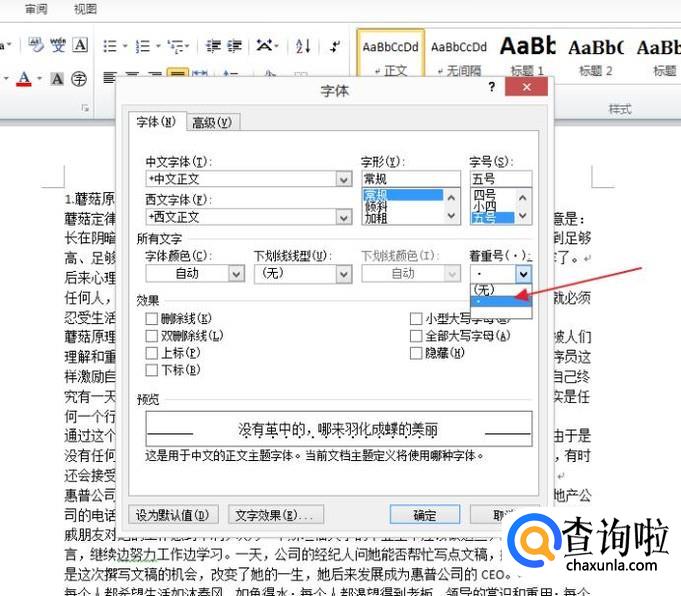Click the Sort A-Z icon
This screenshot has height=596, width=681.
303,46
